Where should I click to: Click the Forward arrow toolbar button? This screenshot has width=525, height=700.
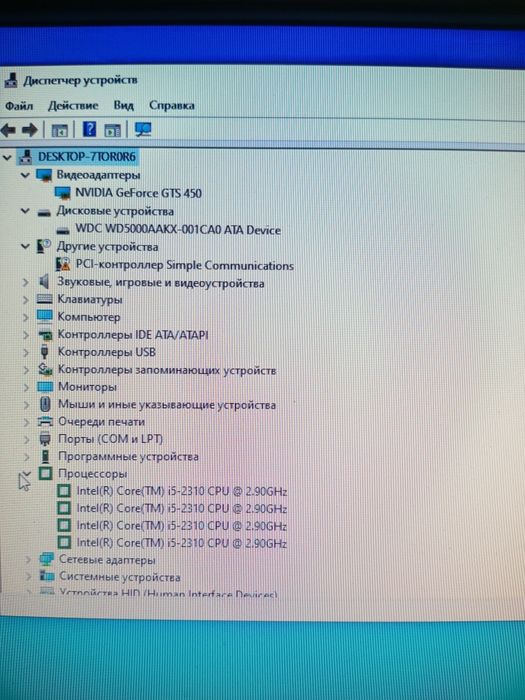(30, 130)
